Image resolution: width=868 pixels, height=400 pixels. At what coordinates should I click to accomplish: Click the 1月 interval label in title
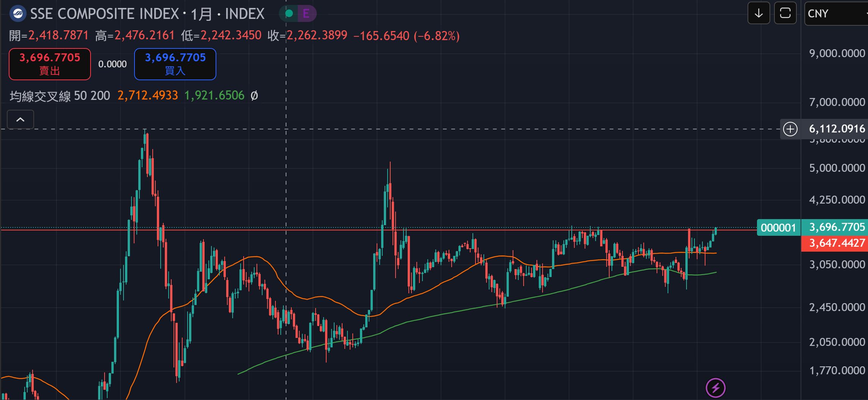[x=201, y=14]
